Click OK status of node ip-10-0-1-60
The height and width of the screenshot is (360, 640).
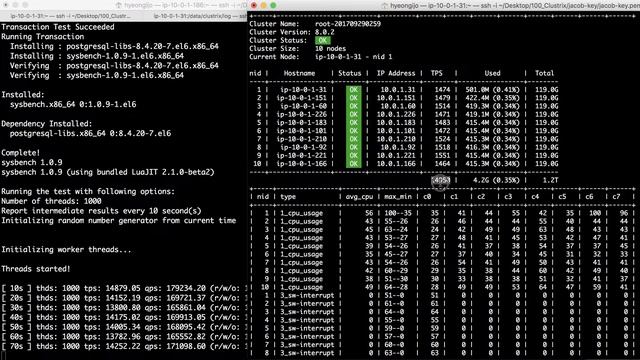click(x=353, y=106)
